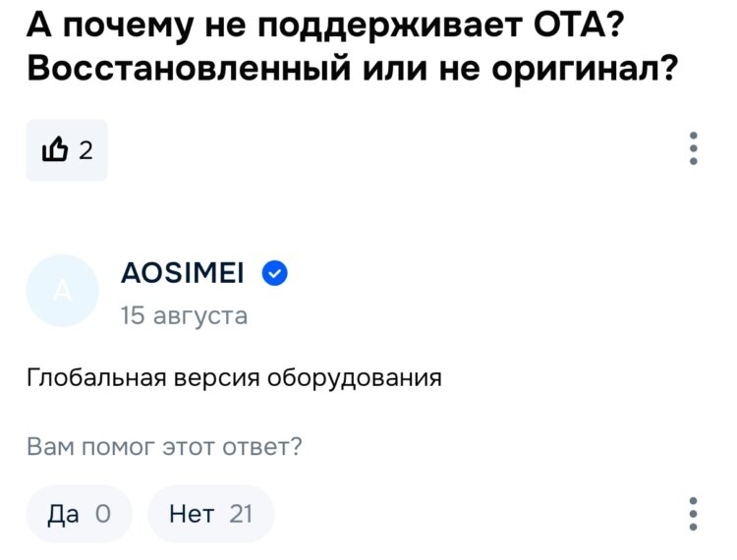Click the "Вам помог этот ответ?" prompt
The image size is (737, 560).
click(164, 447)
